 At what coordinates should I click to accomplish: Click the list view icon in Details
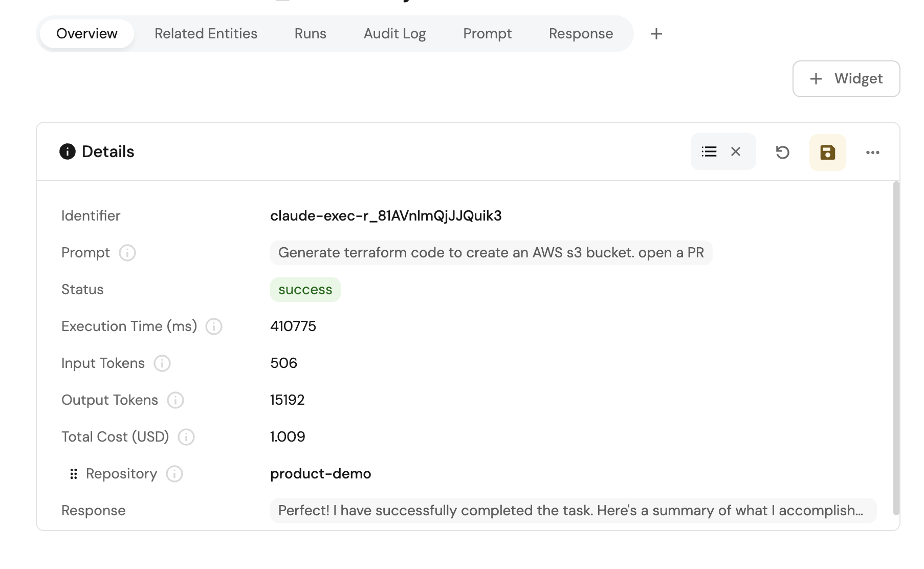click(709, 151)
